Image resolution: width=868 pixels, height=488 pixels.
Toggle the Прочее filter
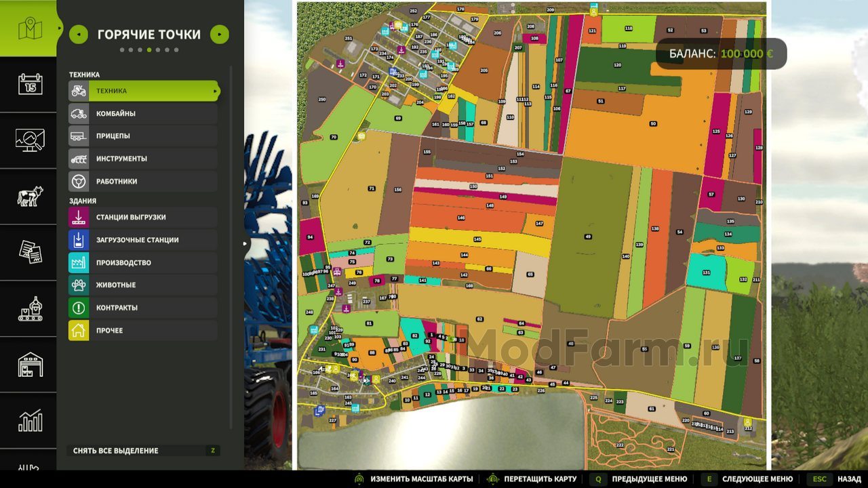[x=143, y=330]
